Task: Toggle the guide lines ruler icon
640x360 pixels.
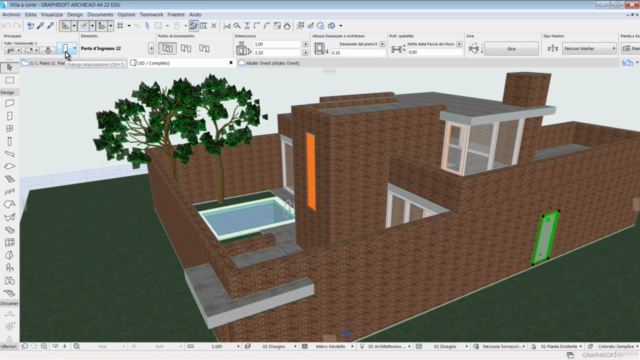Action: tap(65, 26)
